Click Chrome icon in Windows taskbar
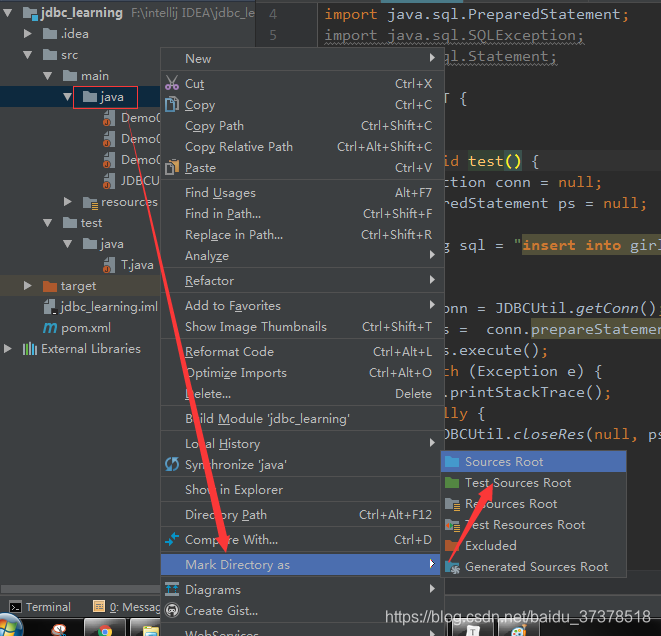The width and height of the screenshot is (661, 636). point(105,630)
